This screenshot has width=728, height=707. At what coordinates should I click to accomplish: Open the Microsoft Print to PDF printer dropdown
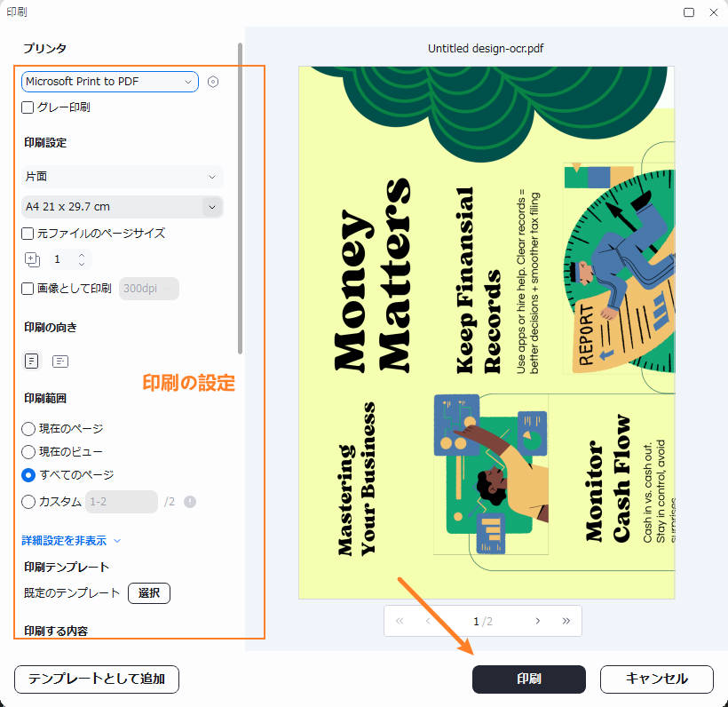pos(108,81)
